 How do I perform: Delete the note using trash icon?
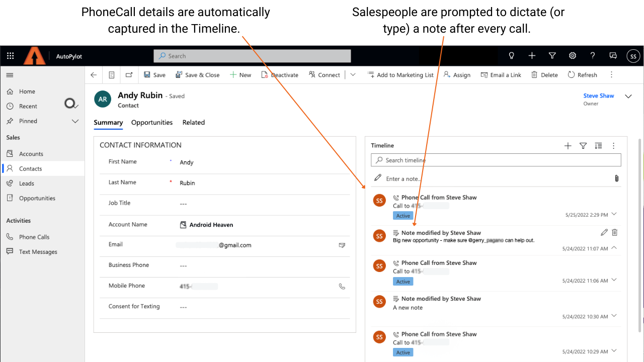click(614, 232)
